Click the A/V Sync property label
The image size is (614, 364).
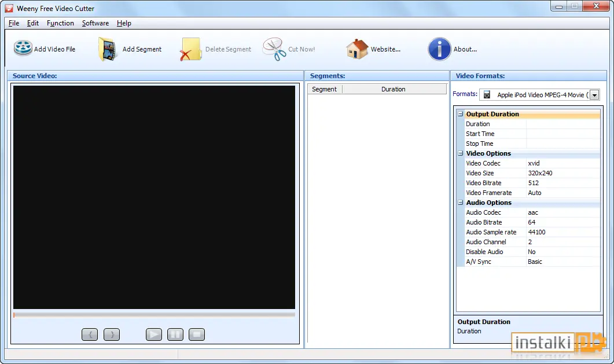pos(478,262)
